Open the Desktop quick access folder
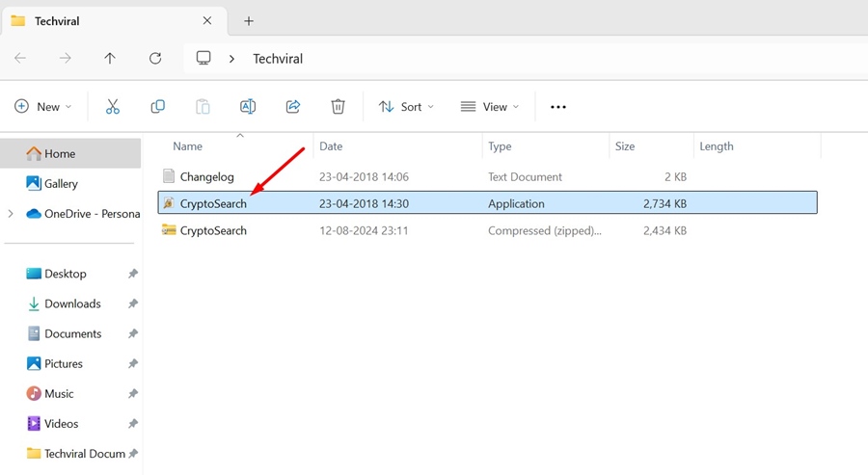Image resolution: width=868 pixels, height=475 pixels. [57, 274]
